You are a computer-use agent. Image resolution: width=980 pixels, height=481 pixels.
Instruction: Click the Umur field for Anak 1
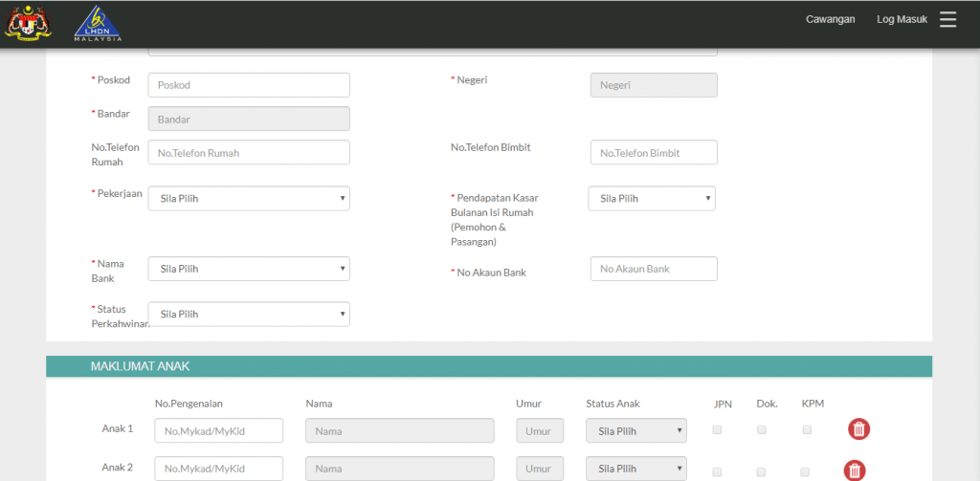click(540, 430)
